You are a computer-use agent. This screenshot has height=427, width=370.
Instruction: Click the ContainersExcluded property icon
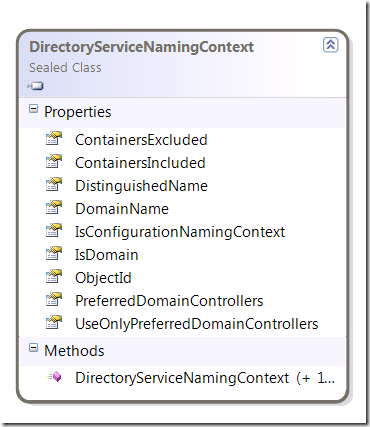click(54, 138)
